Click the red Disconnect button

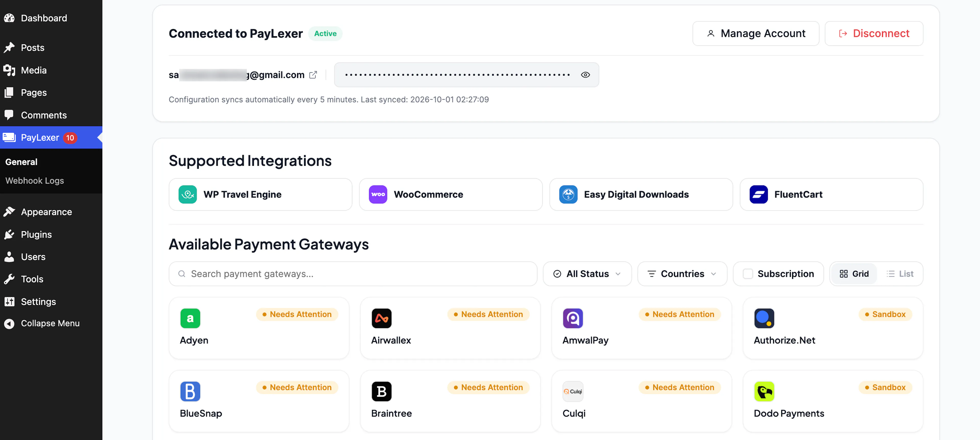coord(874,33)
